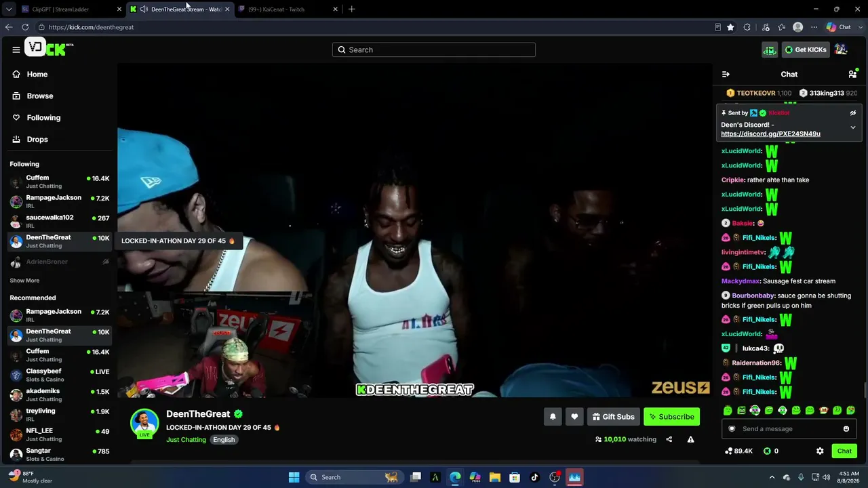Open Classybeef in Recommended list
Viewport: 868px width, 488px height.
[x=60, y=375]
